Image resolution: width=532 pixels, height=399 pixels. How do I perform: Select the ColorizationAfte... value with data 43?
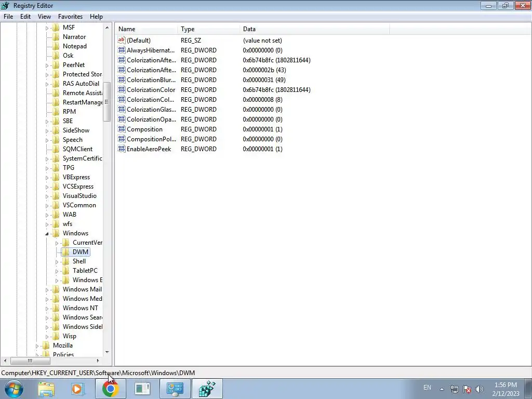click(151, 70)
